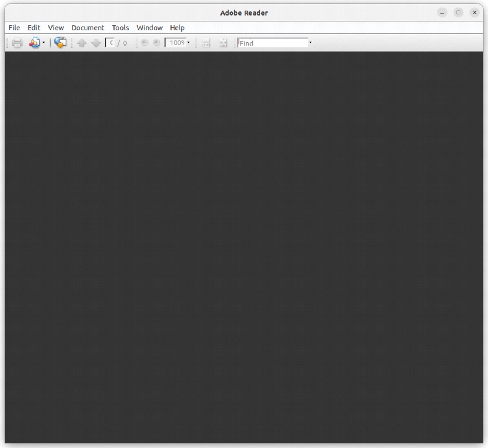The image size is (488, 448).
Task: Open the zoom level dropdown
Action: click(x=188, y=42)
